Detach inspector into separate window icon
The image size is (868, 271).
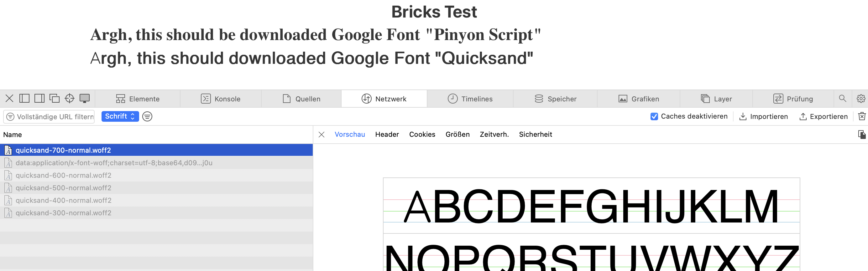pos(54,99)
